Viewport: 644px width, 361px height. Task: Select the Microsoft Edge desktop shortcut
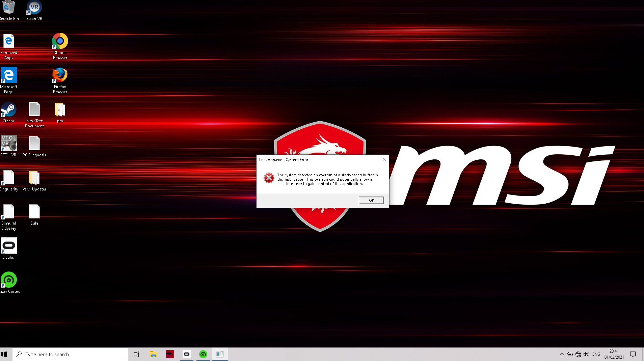9,81
